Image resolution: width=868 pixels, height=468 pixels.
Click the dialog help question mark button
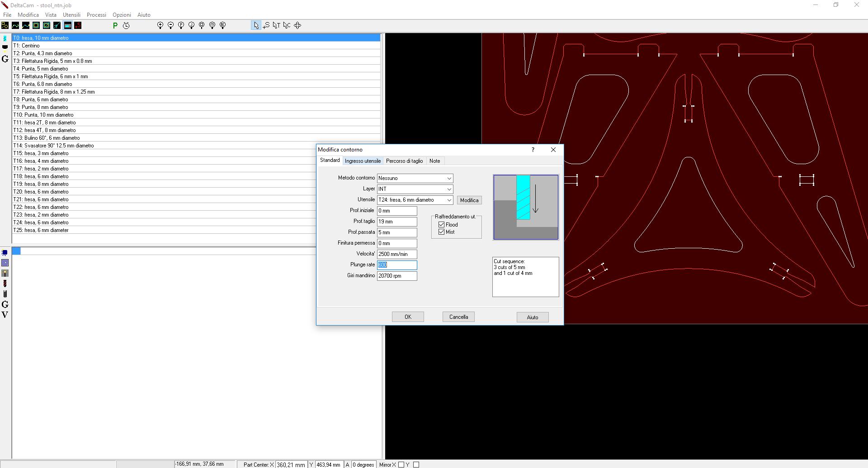point(533,150)
